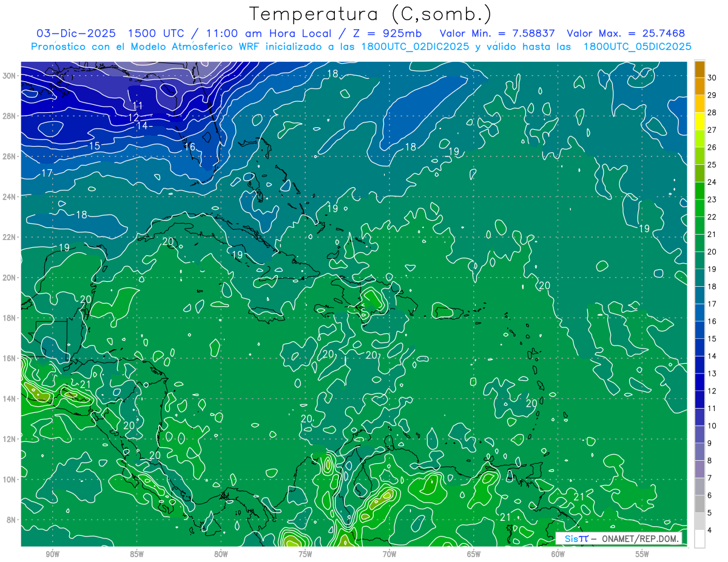Click the bright yellow swatch in the color legend
The width and height of the screenshot is (728, 562).
[x=699, y=121]
